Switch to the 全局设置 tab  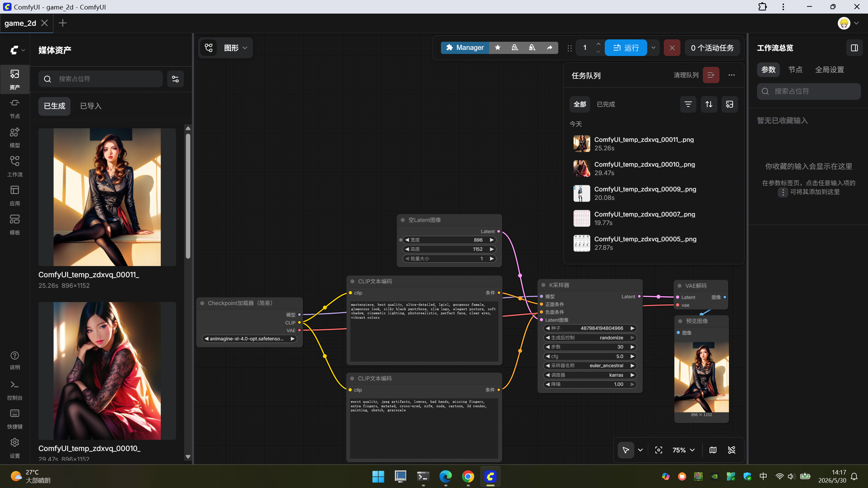pyautogui.click(x=829, y=70)
